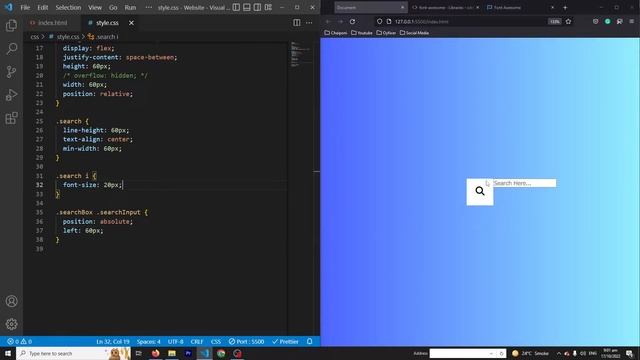Open errors and warnings in status bar
640x360 pixels.
[x=19, y=342]
